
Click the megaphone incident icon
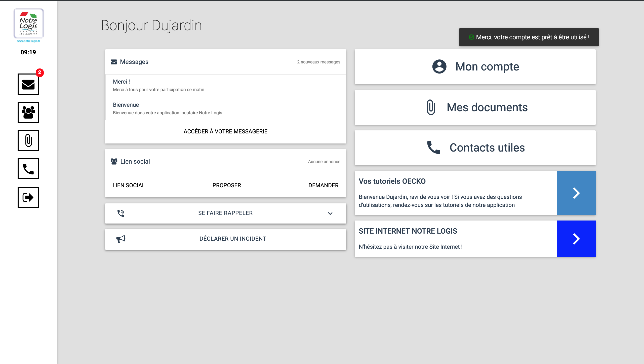[121, 239]
